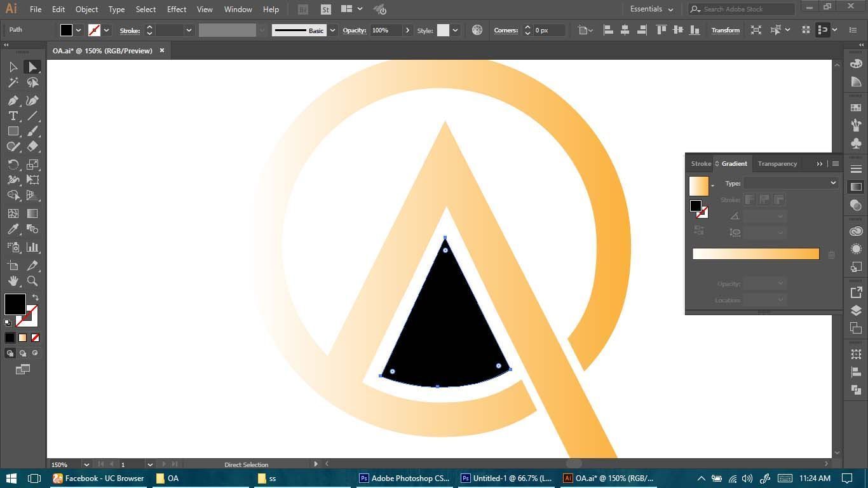Select the Artboard tool
This screenshot has height=488, width=868.
13,265
